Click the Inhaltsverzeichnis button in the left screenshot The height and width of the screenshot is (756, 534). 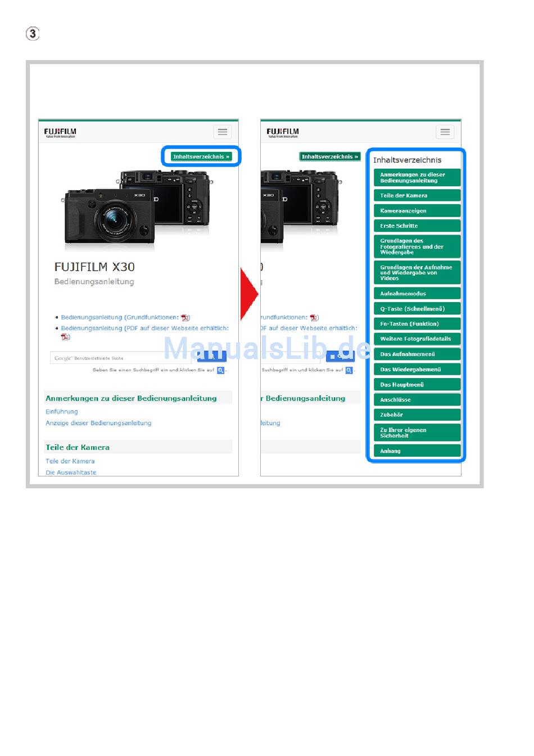tap(201, 156)
